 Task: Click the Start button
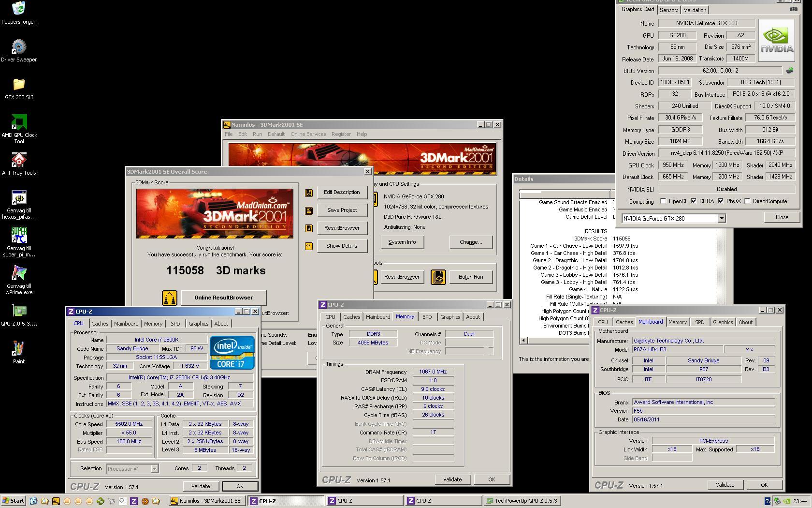[x=13, y=501]
